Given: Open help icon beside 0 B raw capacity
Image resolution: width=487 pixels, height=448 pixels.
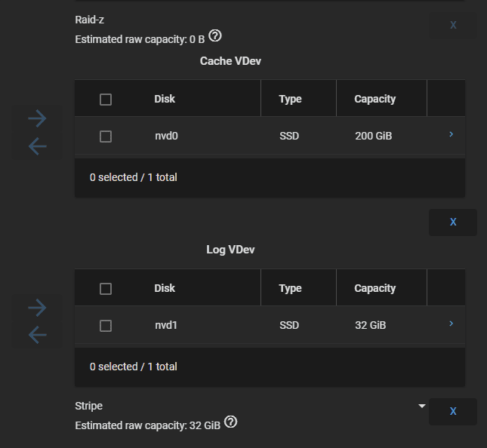Looking at the screenshot, I should [215, 35].
